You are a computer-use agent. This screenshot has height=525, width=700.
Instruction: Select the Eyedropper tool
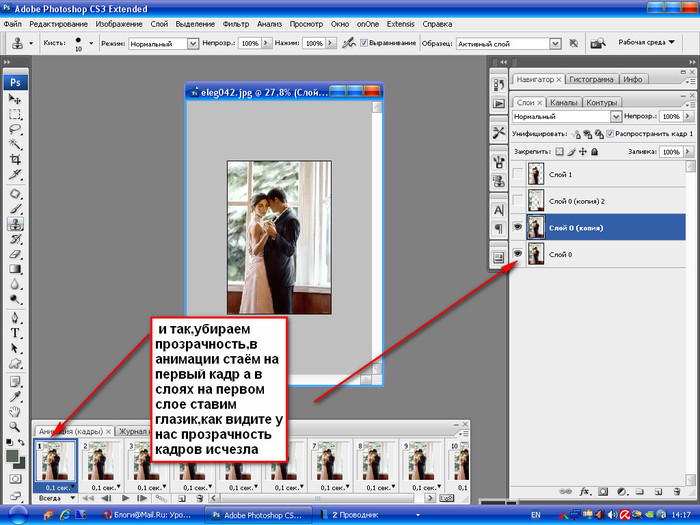click(15, 397)
